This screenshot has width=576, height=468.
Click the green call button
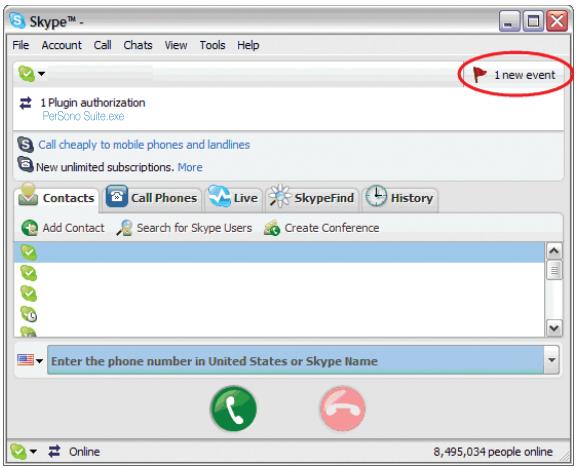(233, 408)
